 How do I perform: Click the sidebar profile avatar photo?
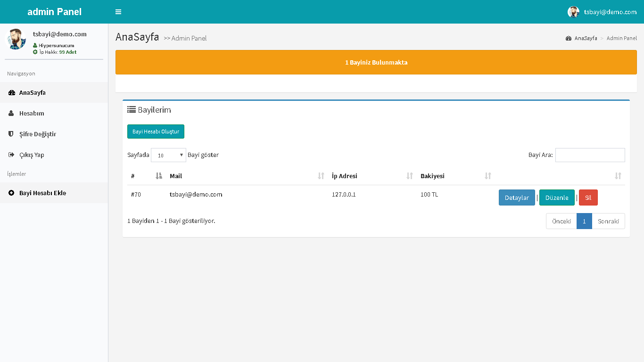(16, 39)
